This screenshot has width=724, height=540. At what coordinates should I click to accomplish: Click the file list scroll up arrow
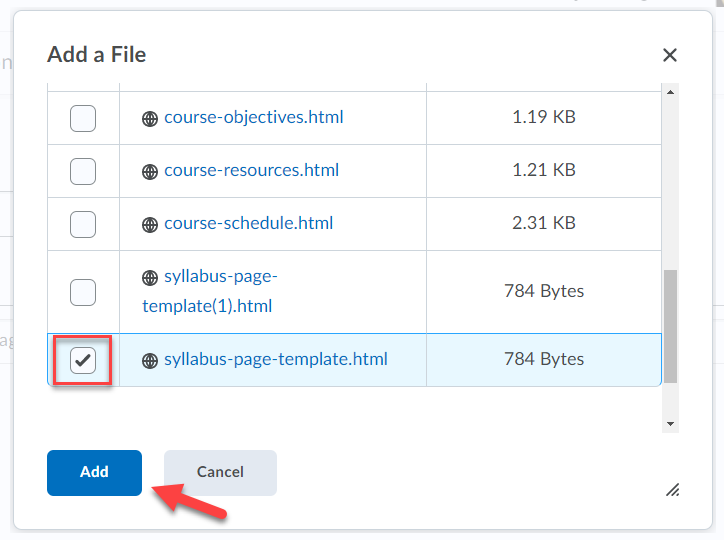click(x=670, y=92)
